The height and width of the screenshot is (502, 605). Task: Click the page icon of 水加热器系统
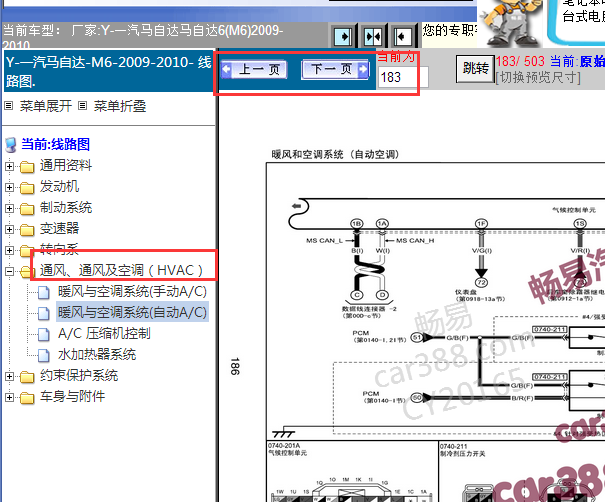click(x=44, y=355)
